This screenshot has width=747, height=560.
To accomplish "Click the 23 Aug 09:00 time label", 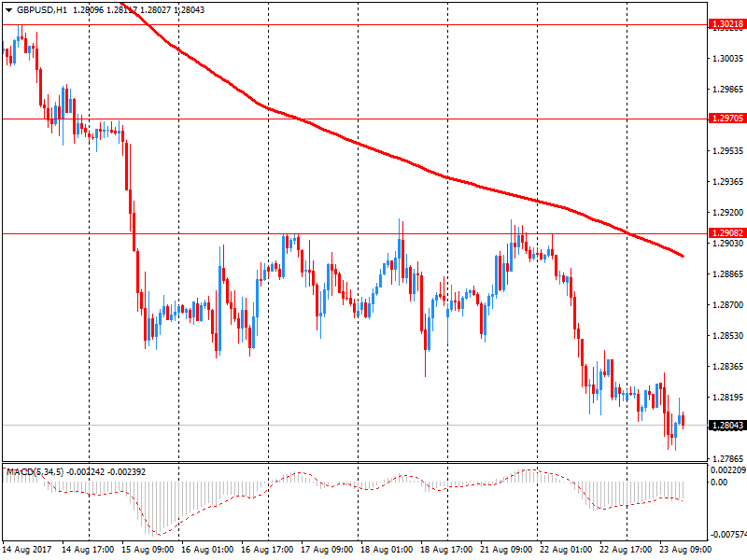I will point(685,550).
